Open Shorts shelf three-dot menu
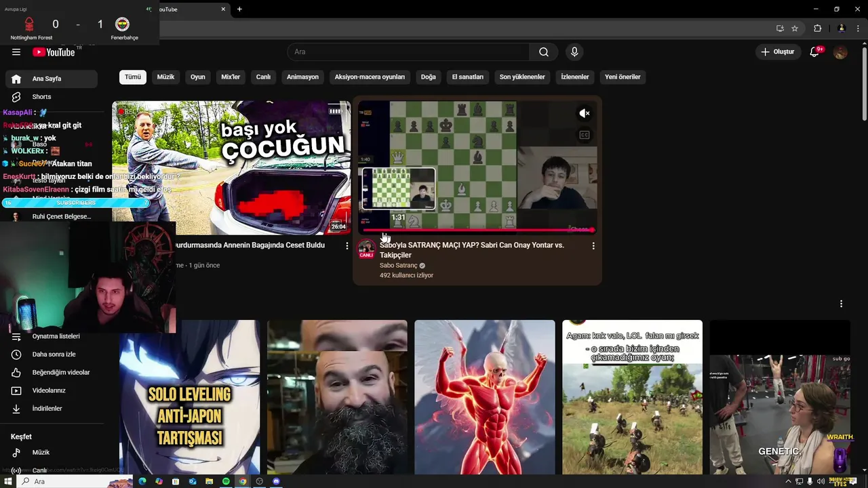This screenshot has width=868, height=488. pyautogui.click(x=841, y=304)
